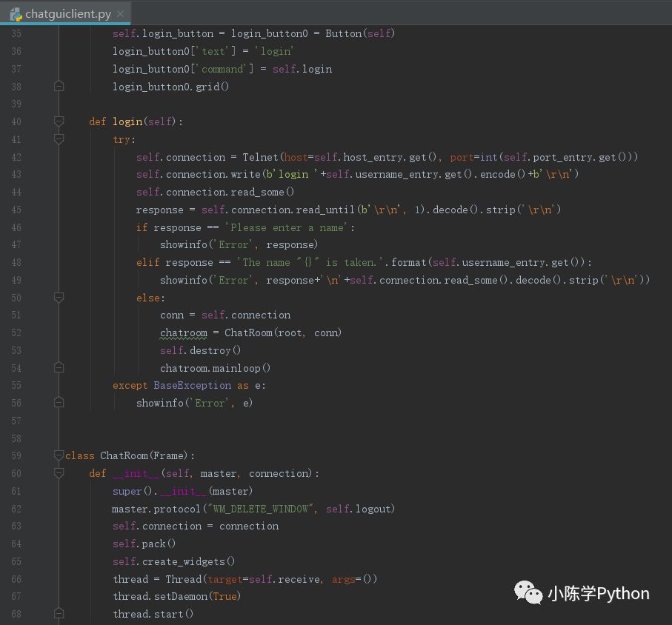Screen dimensions: 672x625
Task: Click 'BaseException' on line 55
Action: 193,386
